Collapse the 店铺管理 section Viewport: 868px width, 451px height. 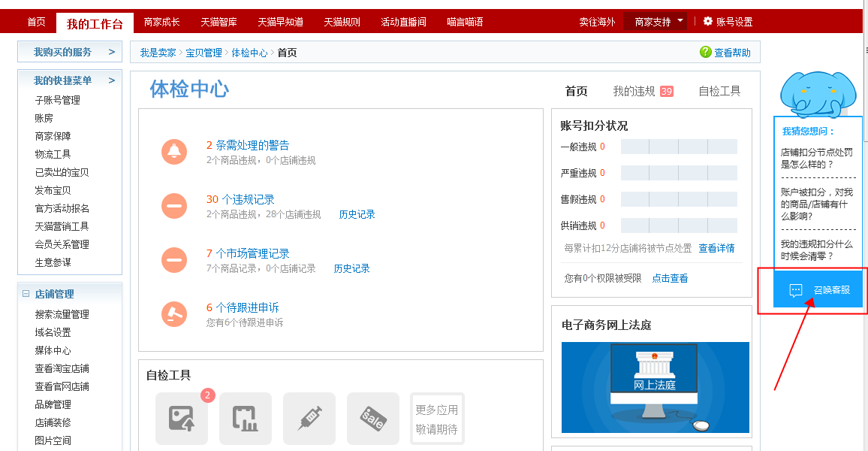pyautogui.click(x=26, y=294)
